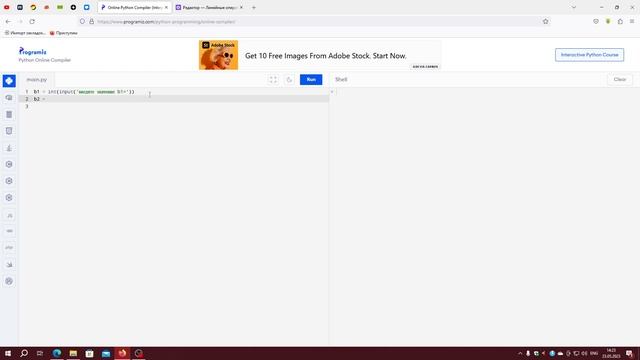Click the Programiz logo
The image size is (640, 360).
[x=33, y=51]
